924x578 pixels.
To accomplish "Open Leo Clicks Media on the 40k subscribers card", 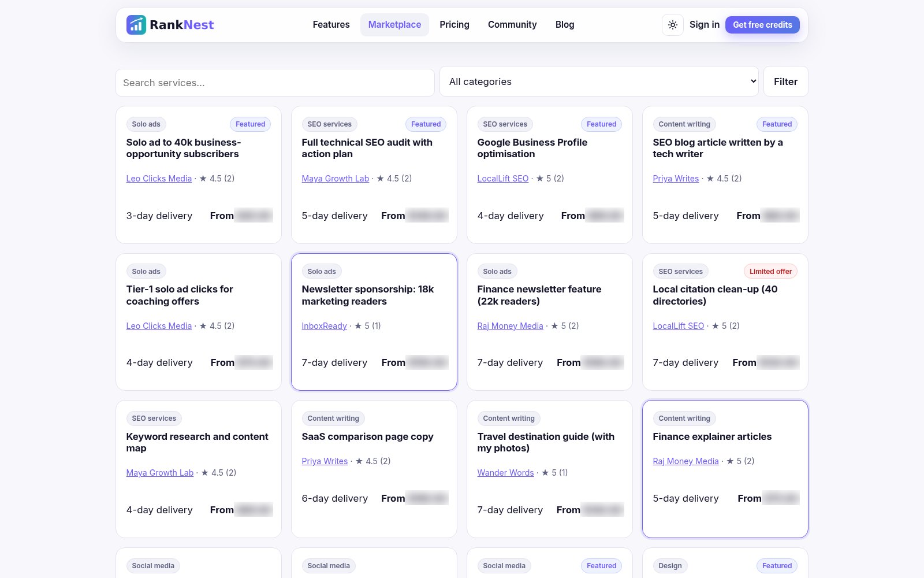I will click(x=159, y=179).
